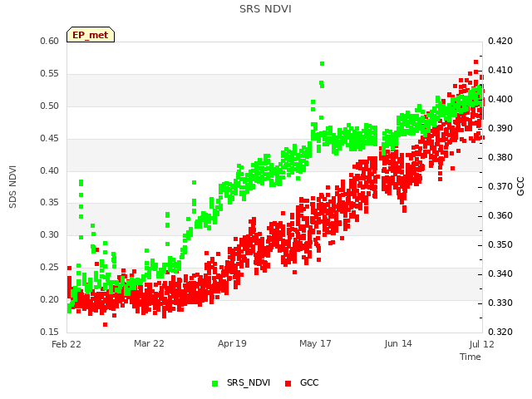Click the 0.55 left axis value
The height and width of the screenshot is (399, 532).
tap(50, 74)
